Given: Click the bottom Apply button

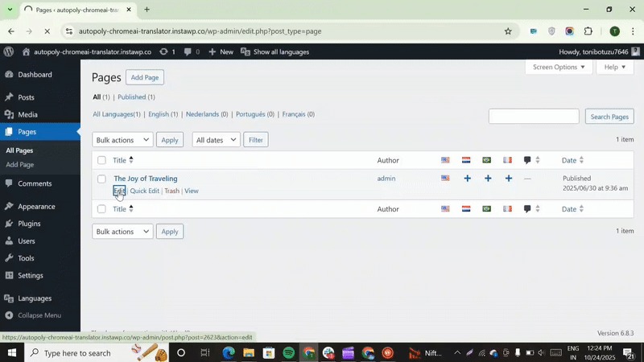Looking at the screenshot, I should click(x=170, y=232).
